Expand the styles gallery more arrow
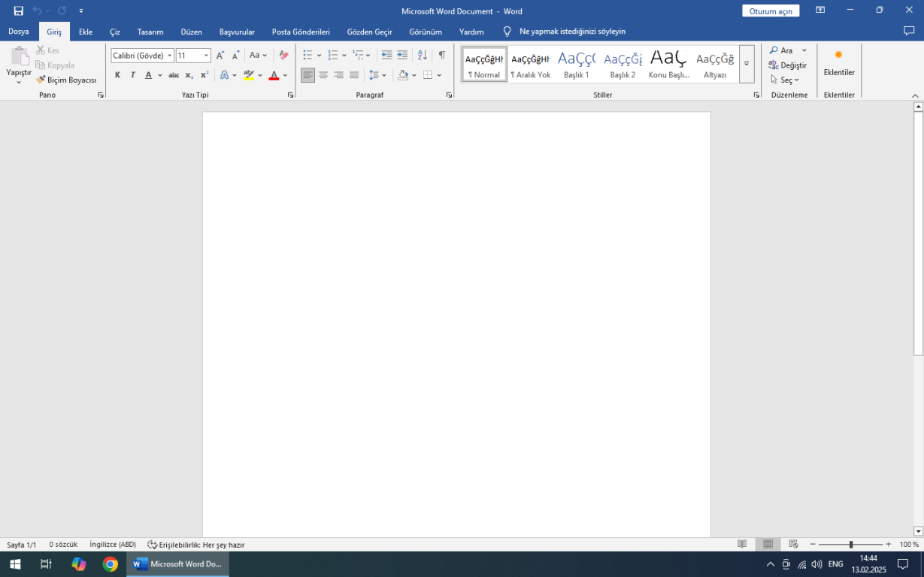 pyautogui.click(x=747, y=64)
